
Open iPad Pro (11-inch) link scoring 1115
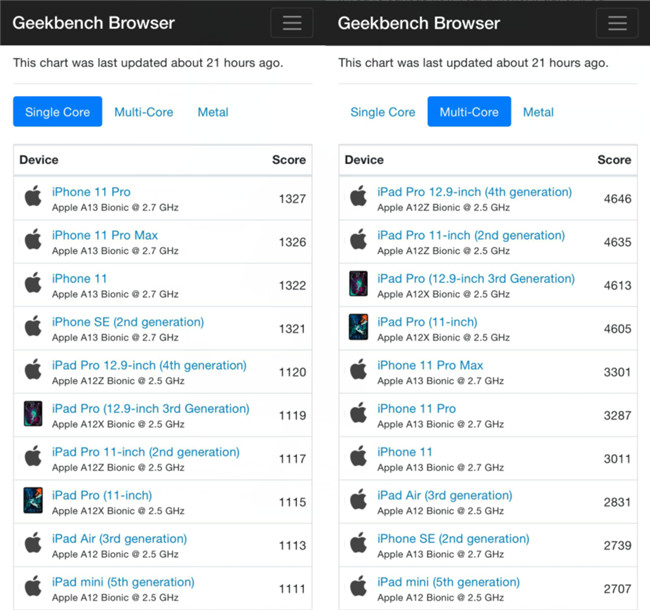click(x=102, y=495)
